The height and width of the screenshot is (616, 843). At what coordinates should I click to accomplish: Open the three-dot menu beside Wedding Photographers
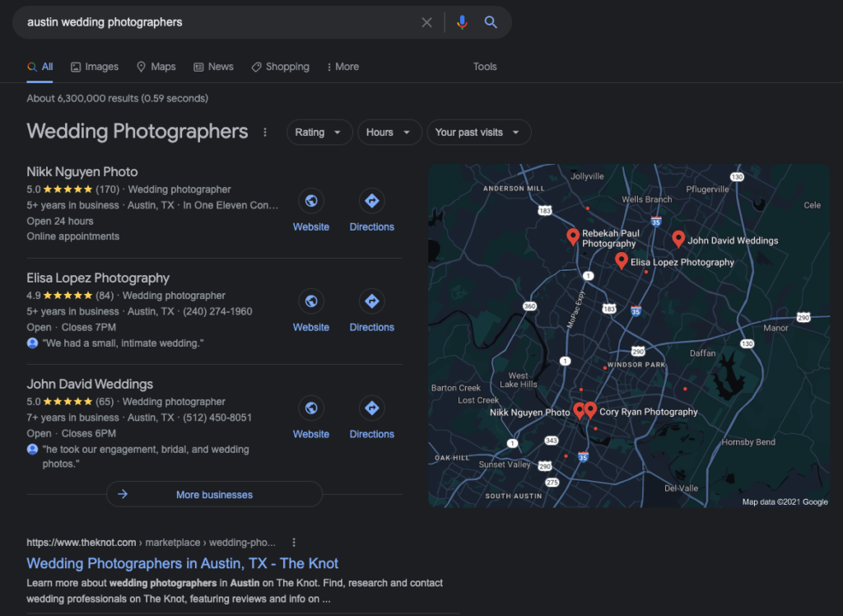click(265, 133)
